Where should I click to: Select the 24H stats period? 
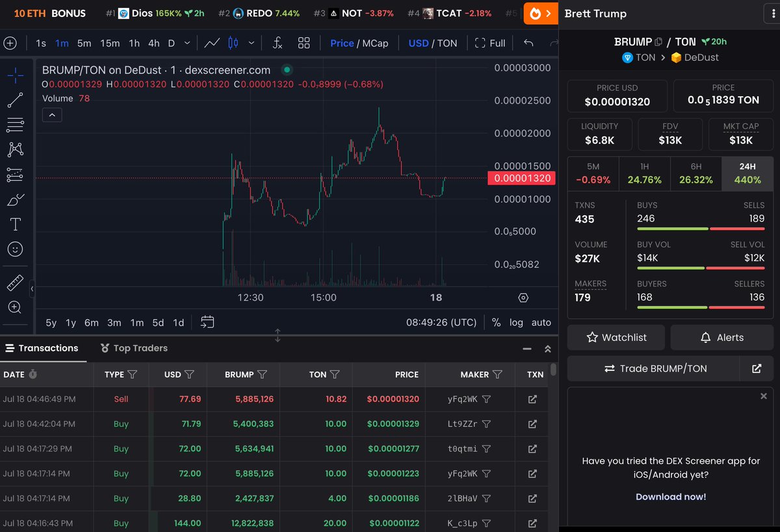(x=747, y=173)
